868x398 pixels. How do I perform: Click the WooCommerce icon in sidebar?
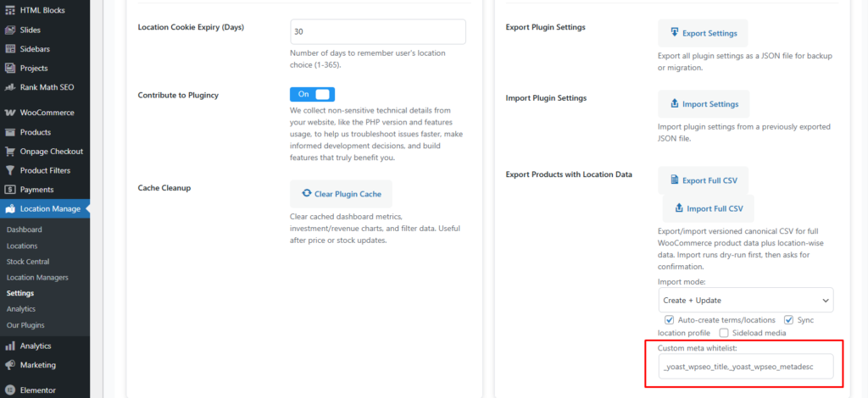10,113
